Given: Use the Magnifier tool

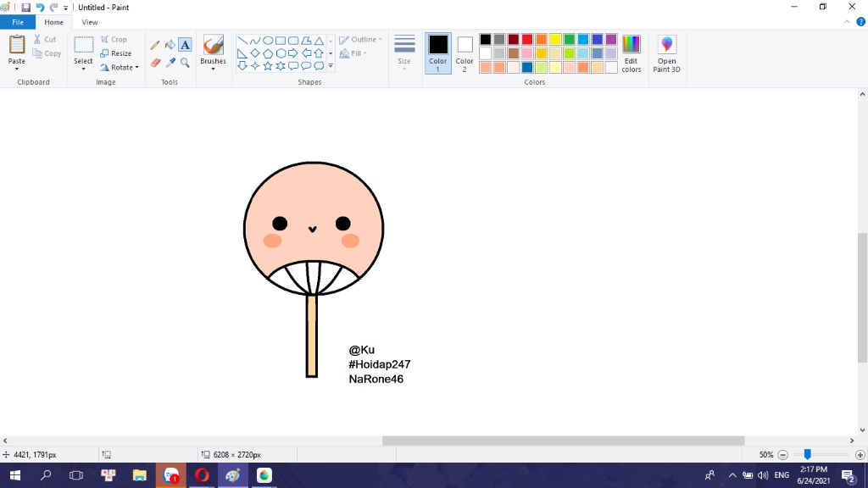Looking at the screenshot, I should pyautogui.click(x=185, y=63).
